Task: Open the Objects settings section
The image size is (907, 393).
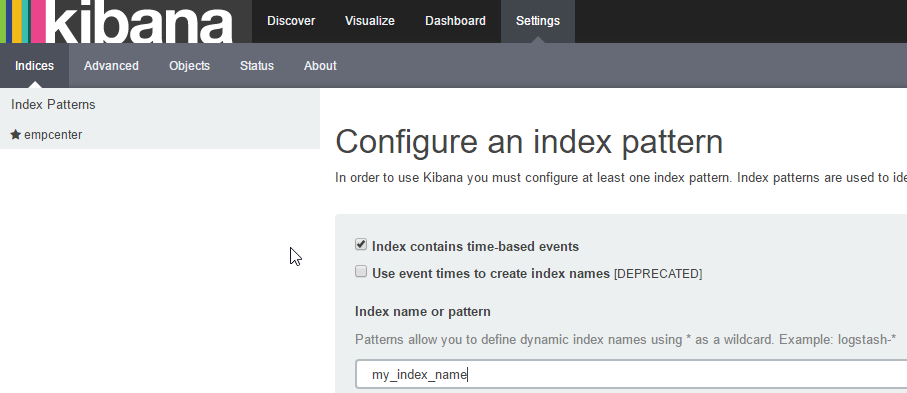Action: coord(189,65)
